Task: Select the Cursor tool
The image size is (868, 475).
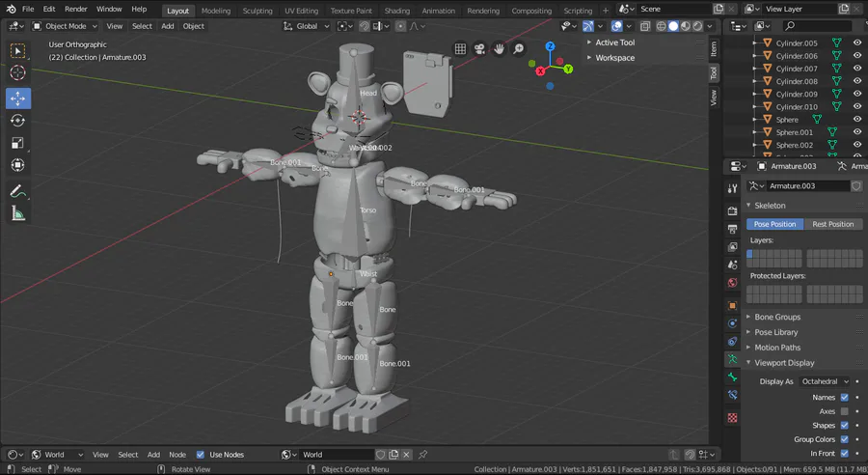Action: click(x=17, y=72)
